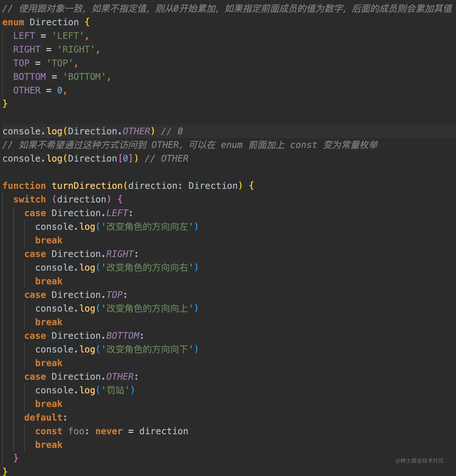Screen dimensions: 456x476
Task: Click the const foo: never = direction line
Action: [112, 431]
